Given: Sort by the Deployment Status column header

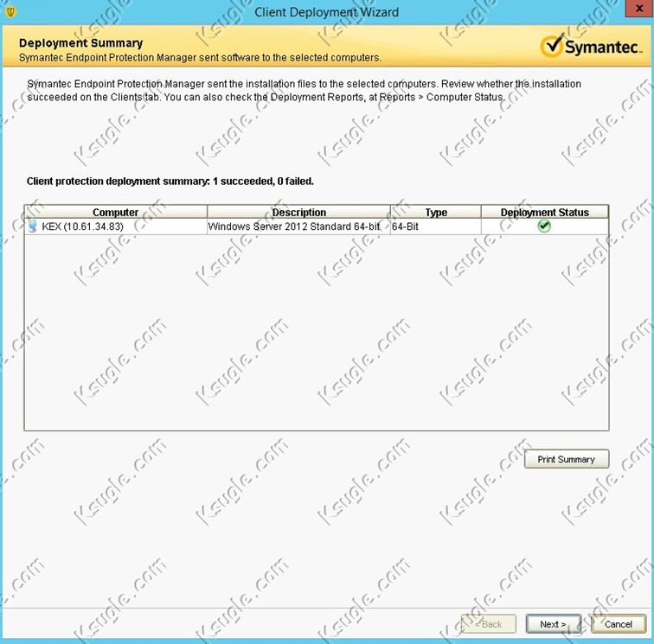Looking at the screenshot, I should point(545,212).
